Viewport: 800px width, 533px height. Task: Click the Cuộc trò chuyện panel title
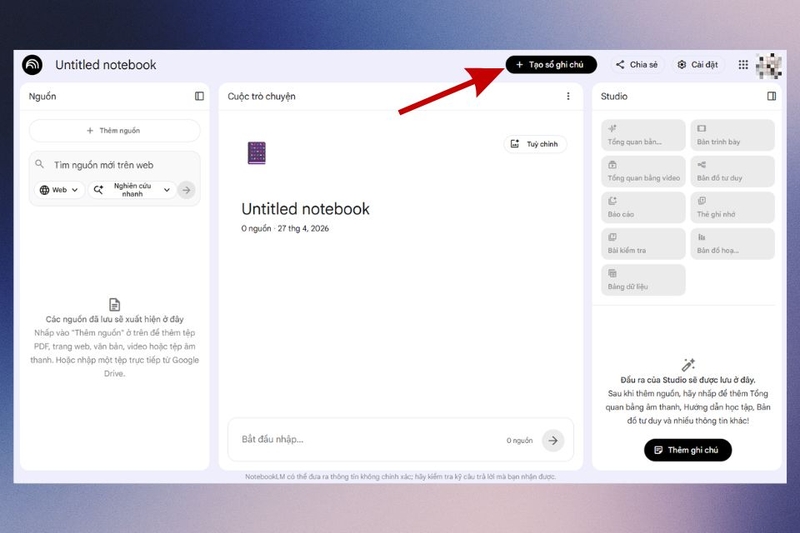click(261, 96)
